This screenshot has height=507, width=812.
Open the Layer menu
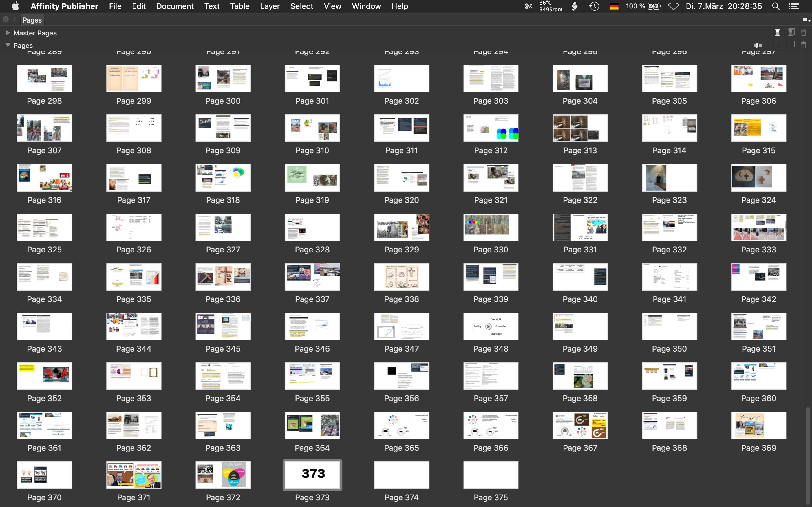point(270,6)
